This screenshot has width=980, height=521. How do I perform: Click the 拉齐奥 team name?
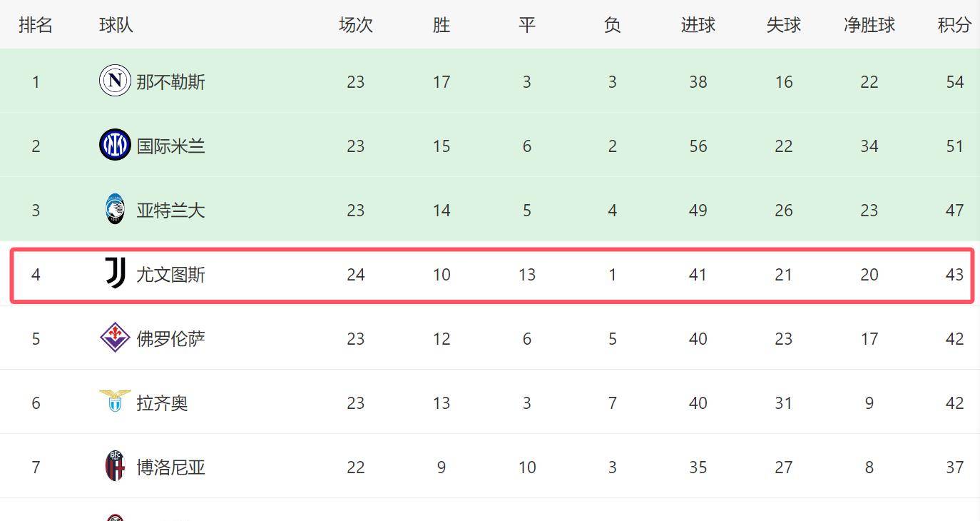click(162, 403)
